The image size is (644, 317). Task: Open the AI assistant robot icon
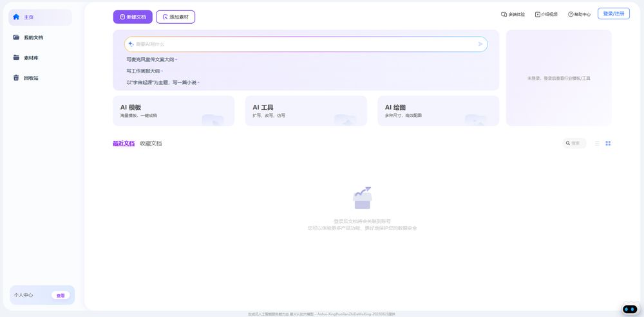630,309
